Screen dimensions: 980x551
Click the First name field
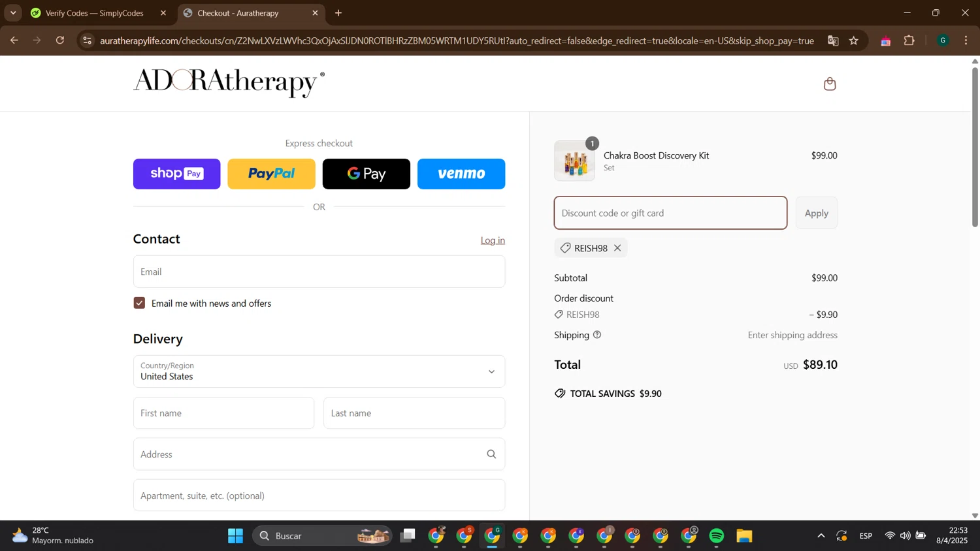coord(223,413)
